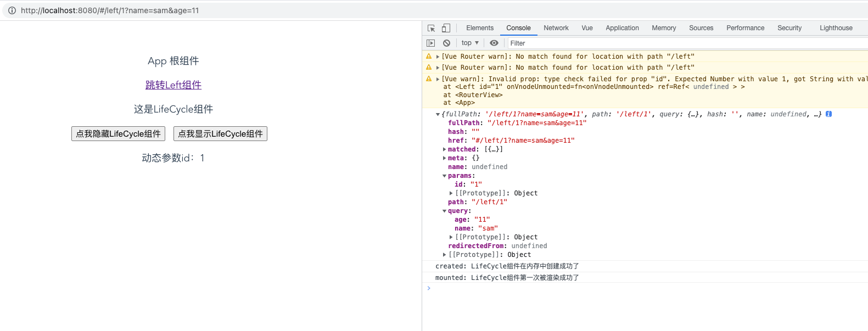Click the "at <Left id="1"" stack trace line

pyautogui.click(x=594, y=87)
